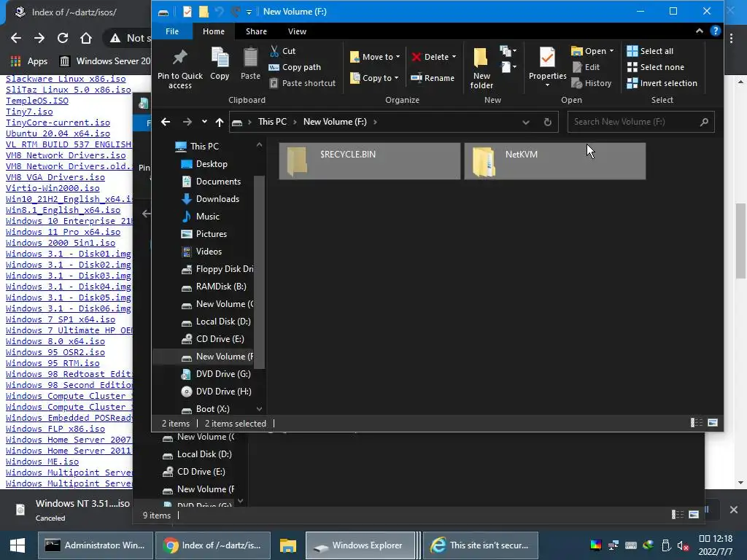Dismiss the Chrome downloads bar
747x560 pixels.
734,510
